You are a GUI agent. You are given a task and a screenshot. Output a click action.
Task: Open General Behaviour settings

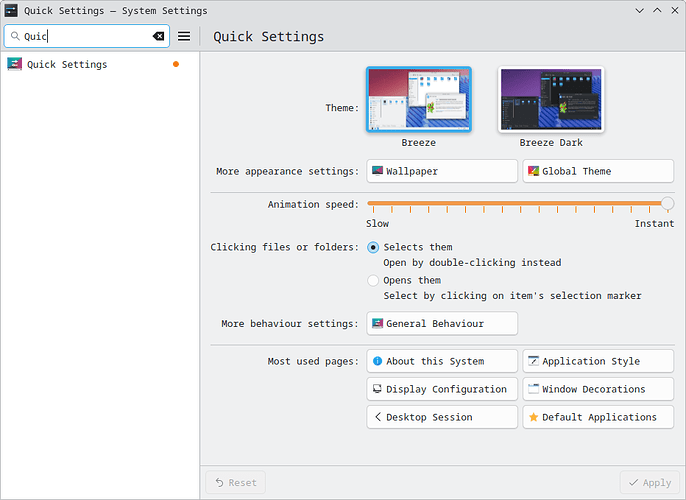tap(442, 323)
